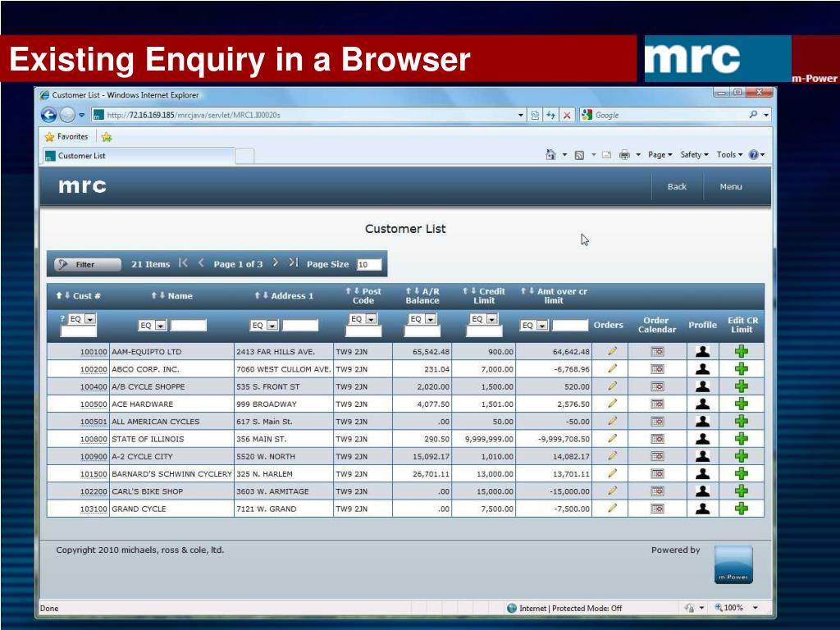Edit credit limit for ABCO CORP. INC.
840x630 pixels.
tap(742, 369)
